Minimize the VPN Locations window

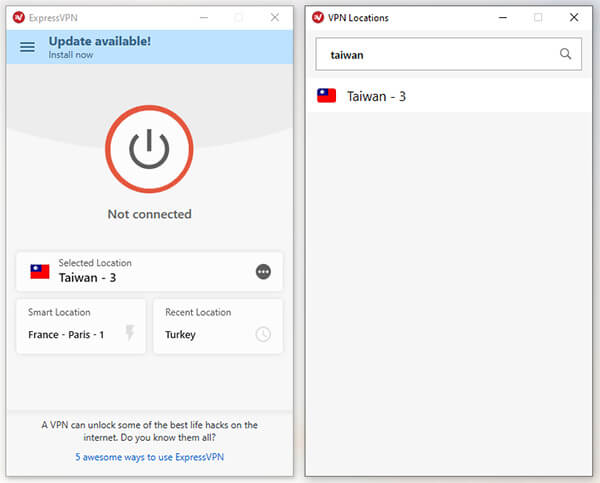[503, 18]
